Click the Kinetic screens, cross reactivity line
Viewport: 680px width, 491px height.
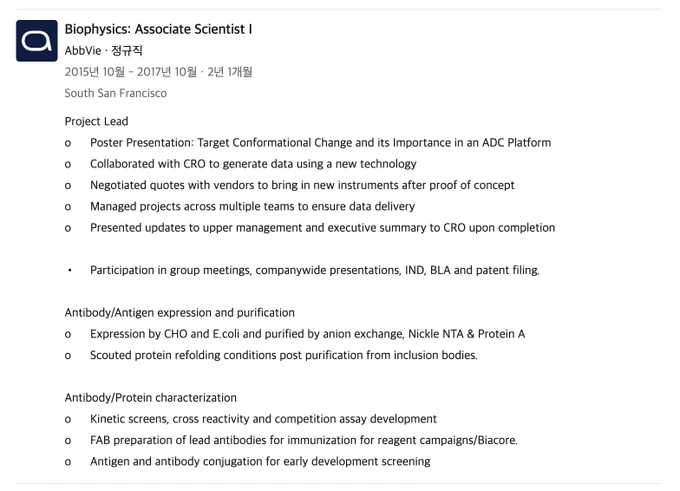click(263, 419)
